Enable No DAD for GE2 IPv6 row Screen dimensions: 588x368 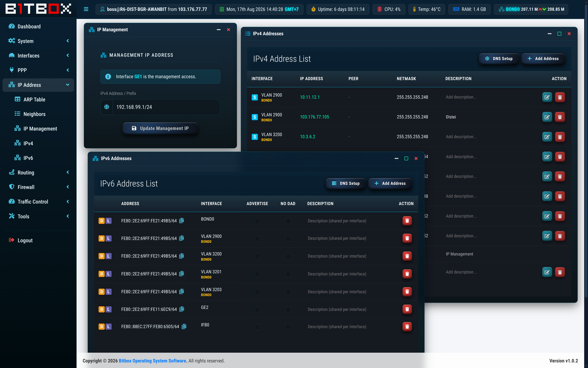[288, 309]
